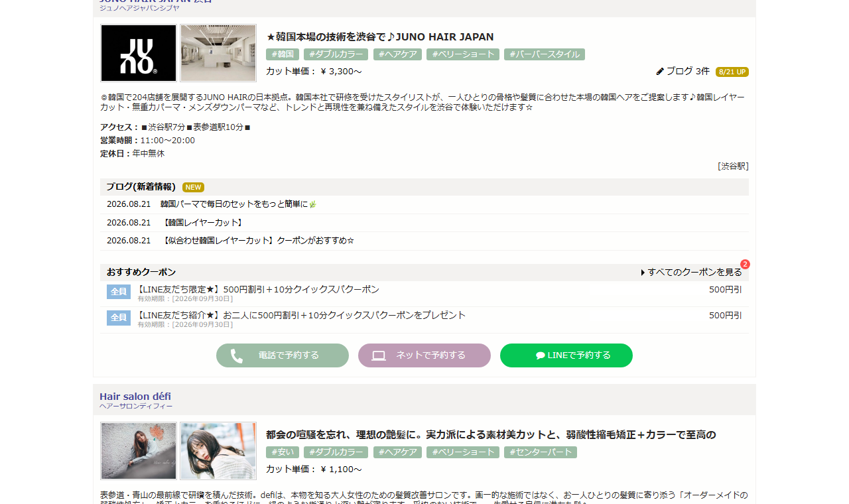Select JUNO HAIR's #ベリーショート tag
The height and width of the screenshot is (504, 849).
[463, 54]
